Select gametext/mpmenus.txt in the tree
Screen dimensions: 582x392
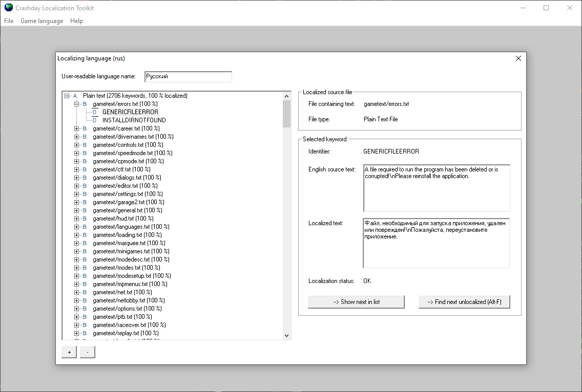130,284
